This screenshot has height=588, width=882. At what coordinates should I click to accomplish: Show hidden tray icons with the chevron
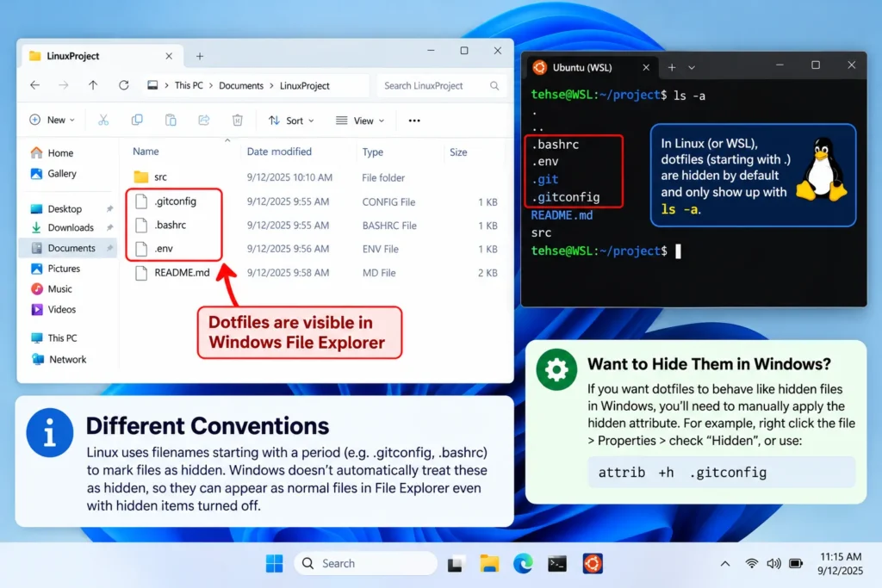[725, 563]
